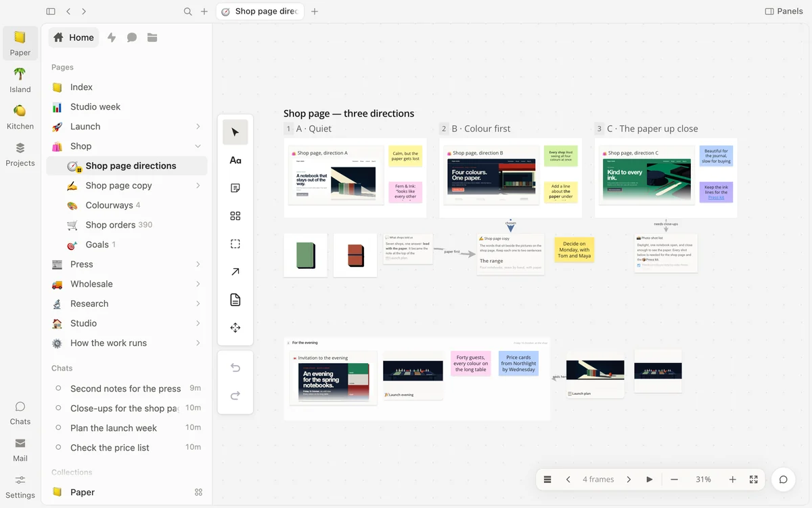Select the pan/move canvas tool
This screenshot has width=812, height=508.
235,328
